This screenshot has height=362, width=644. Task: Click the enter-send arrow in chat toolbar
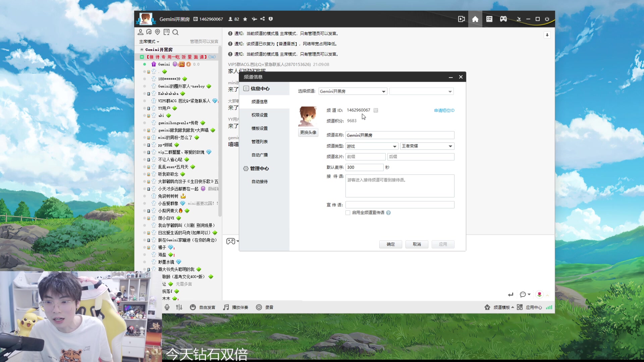pos(511,295)
